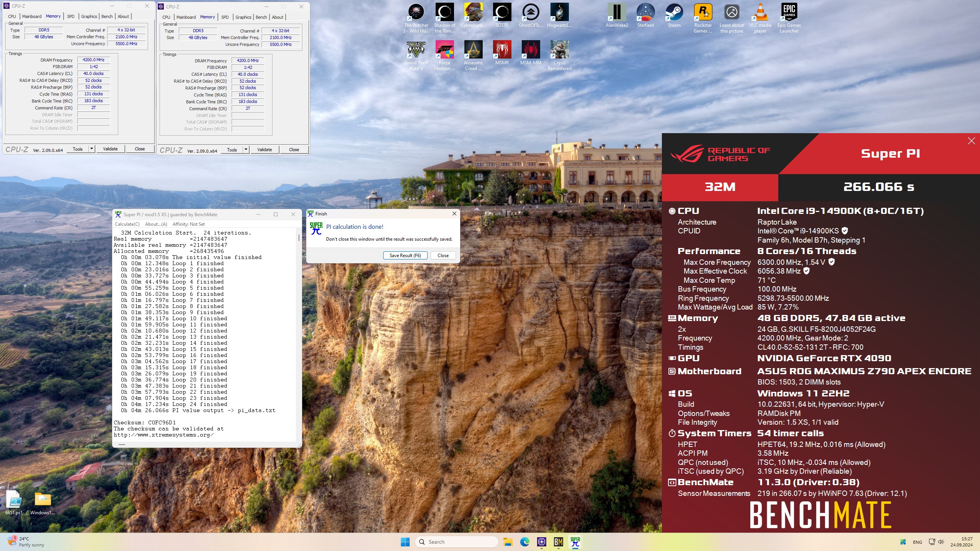The height and width of the screenshot is (551, 980).
Task: Open Graphics tab in right CPU-Z window
Action: tap(243, 17)
